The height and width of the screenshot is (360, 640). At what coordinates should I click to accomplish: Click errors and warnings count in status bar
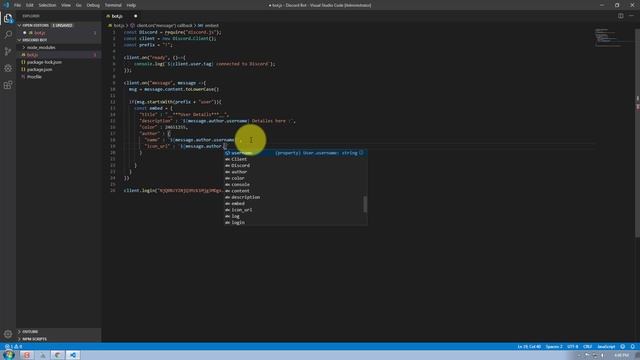point(13,347)
